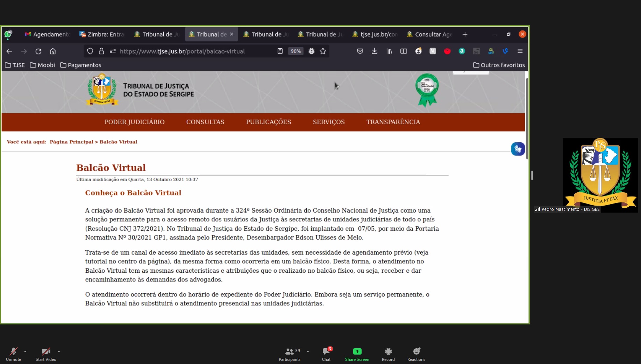641x364 pixels.
Task: Toggle reader view in address bar
Action: [x=280, y=51]
